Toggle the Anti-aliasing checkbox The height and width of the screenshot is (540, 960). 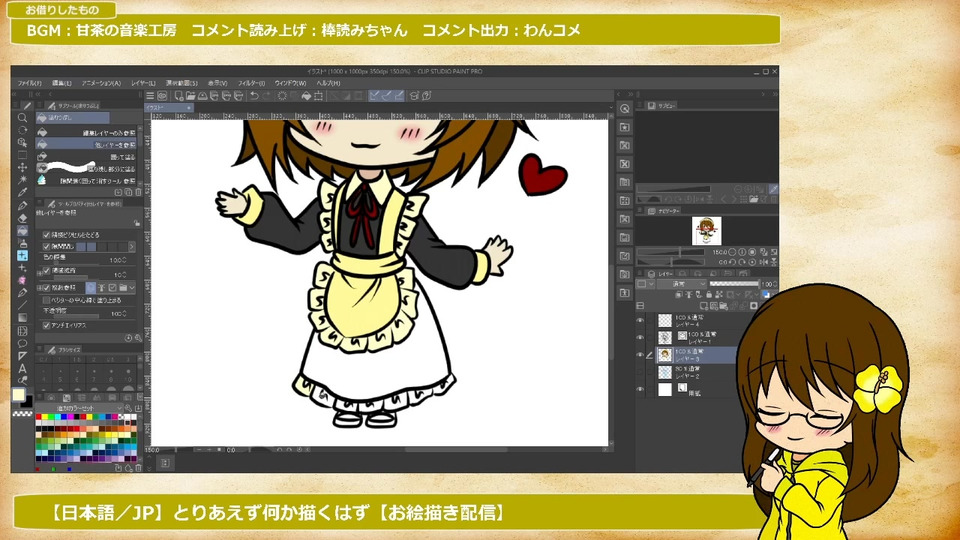tap(47, 325)
